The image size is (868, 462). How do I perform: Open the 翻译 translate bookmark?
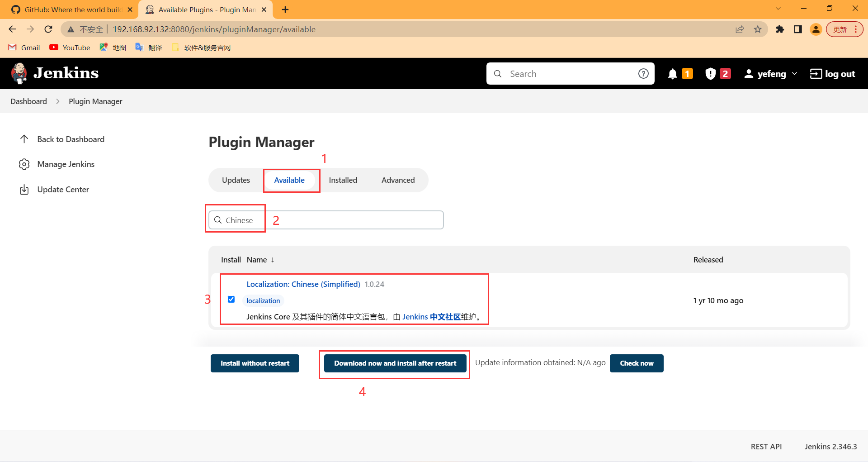[149, 48]
